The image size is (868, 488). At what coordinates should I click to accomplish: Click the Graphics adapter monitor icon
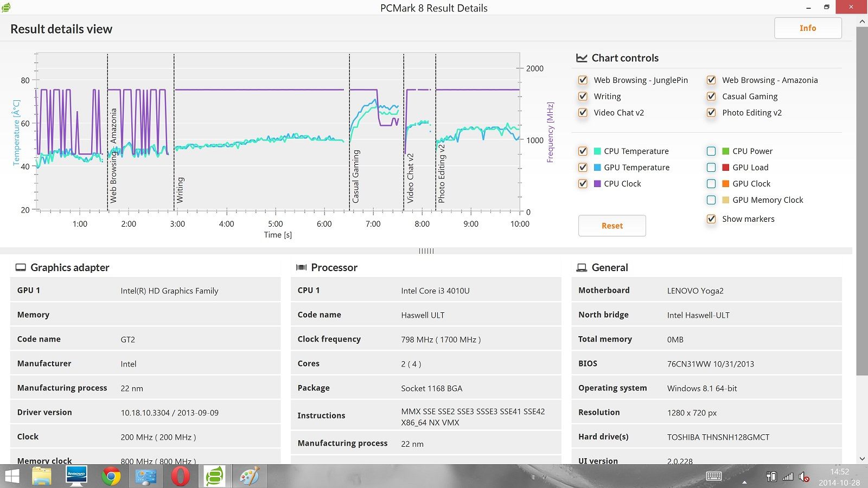point(21,267)
